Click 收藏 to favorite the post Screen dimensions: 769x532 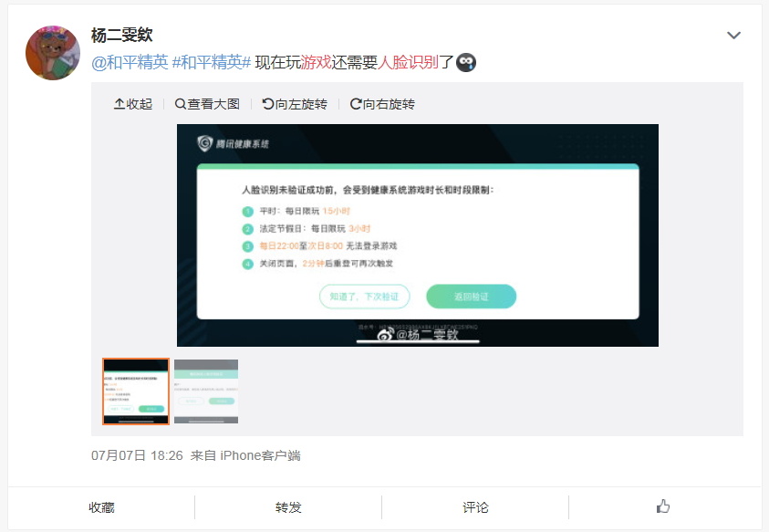101,507
